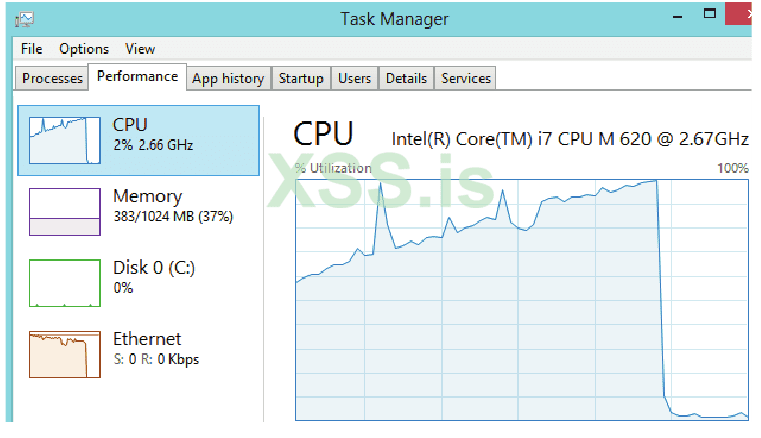The width and height of the screenshot is (761, 438).
Task: Switch to the Details tab
Action: pos(406,78)
